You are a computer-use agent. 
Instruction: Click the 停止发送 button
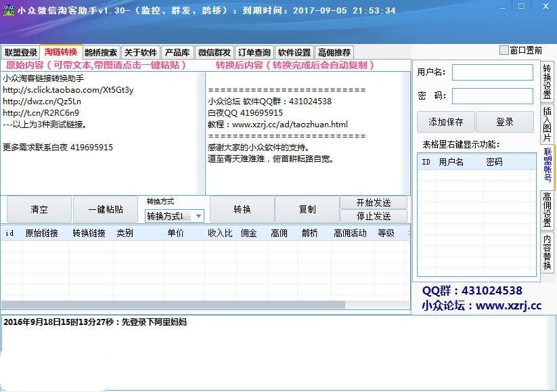[x=374, y=216]
